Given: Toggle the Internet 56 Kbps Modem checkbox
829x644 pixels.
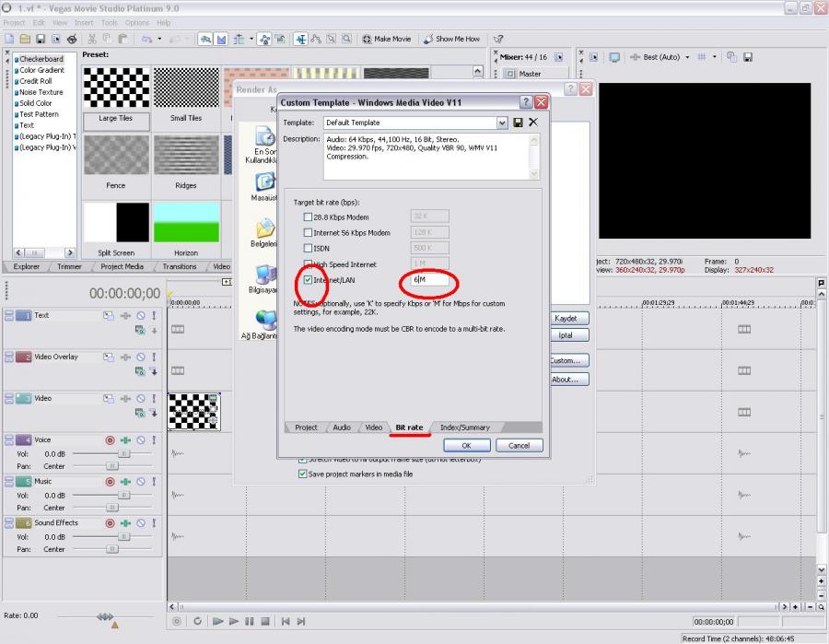Looking at the screenshot, I should (308, 232).
